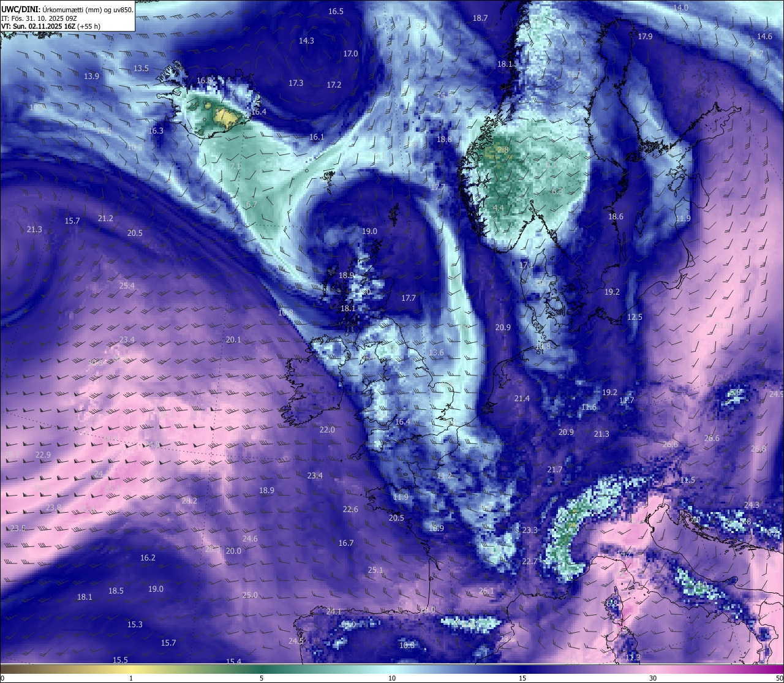This screenshot has height=683, width=784.
Task: Click the colorbar tick label "50"
Action: [x=779, y=678]
